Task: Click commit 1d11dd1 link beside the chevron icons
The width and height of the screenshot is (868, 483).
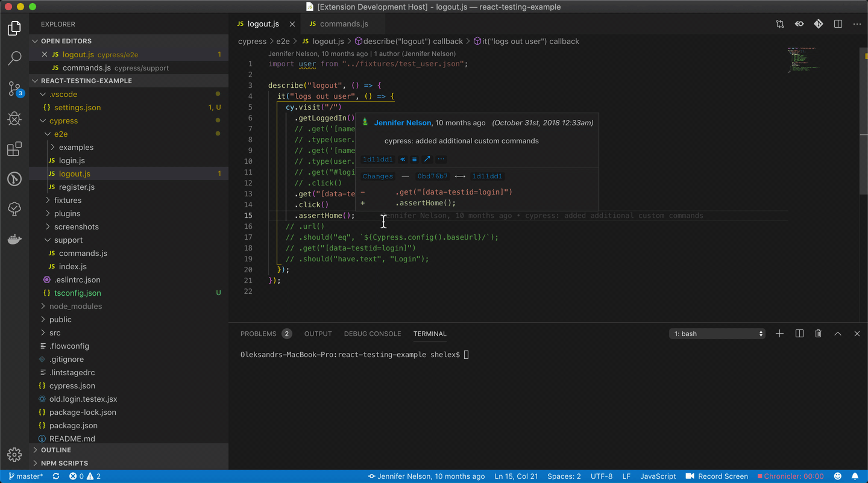Action: pos(378,160)
